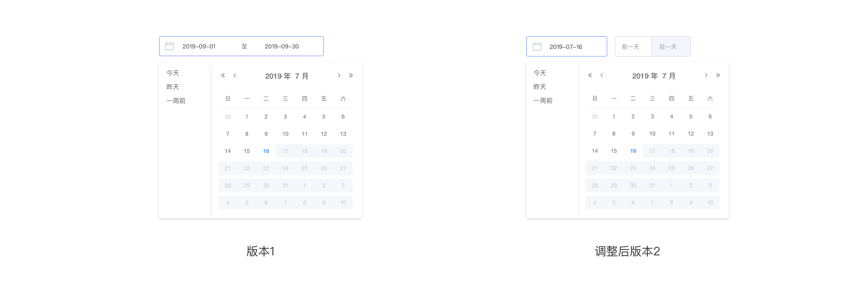Click disabled day 22 in version 2 calendar
The image size is (868, 297).
(614, 168)
